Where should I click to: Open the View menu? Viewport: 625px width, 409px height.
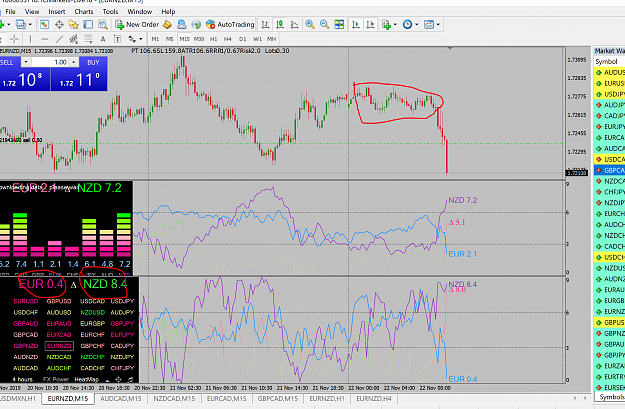pyautogui.click(x=32, y=12)
